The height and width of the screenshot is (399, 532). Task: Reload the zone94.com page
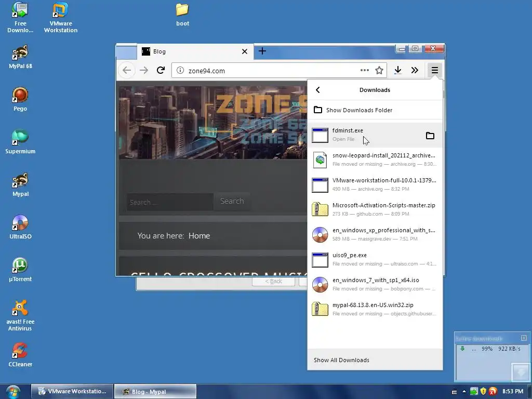coord(161,70)
